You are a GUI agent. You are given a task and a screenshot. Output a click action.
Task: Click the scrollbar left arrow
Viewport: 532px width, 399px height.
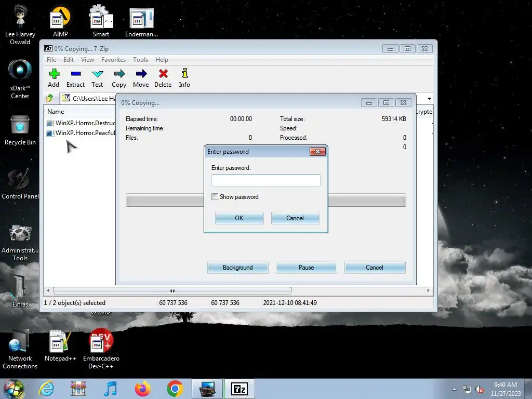(48, 291)
